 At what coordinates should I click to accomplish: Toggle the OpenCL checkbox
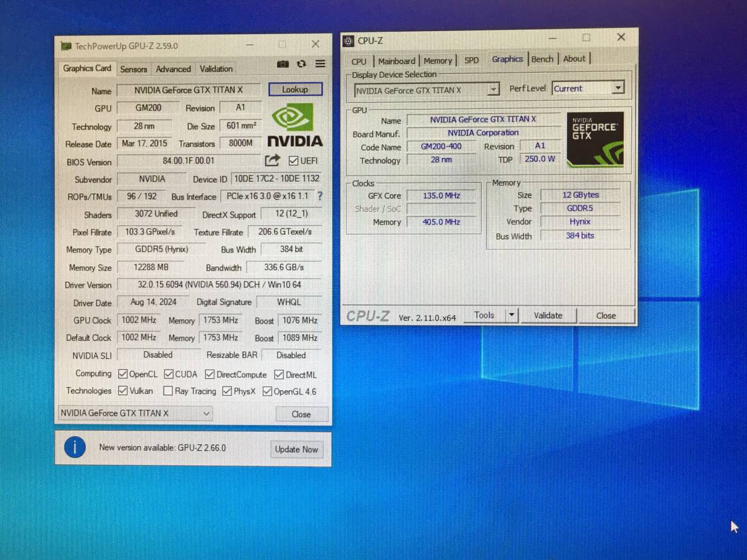(x=123, y=374)
